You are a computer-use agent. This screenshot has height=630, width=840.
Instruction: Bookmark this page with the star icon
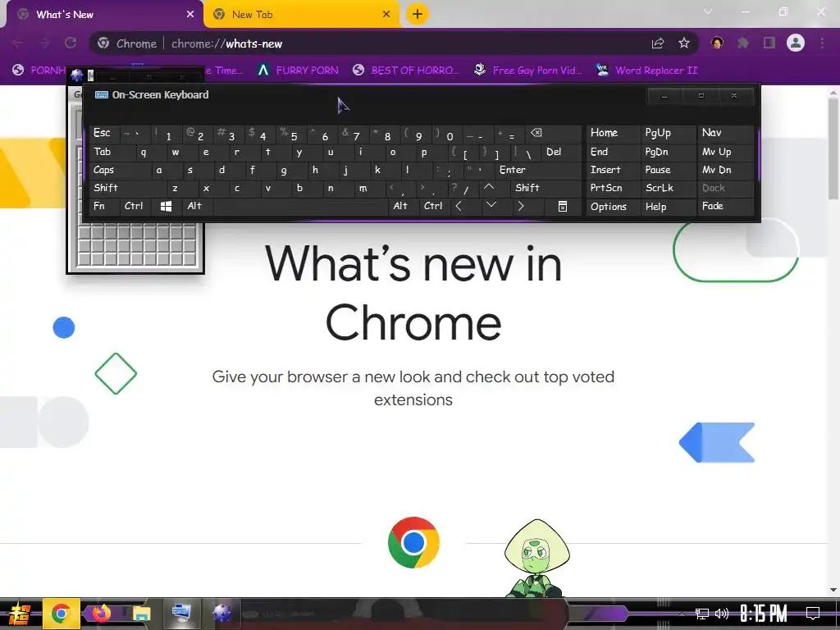click(x=683, y=43)
